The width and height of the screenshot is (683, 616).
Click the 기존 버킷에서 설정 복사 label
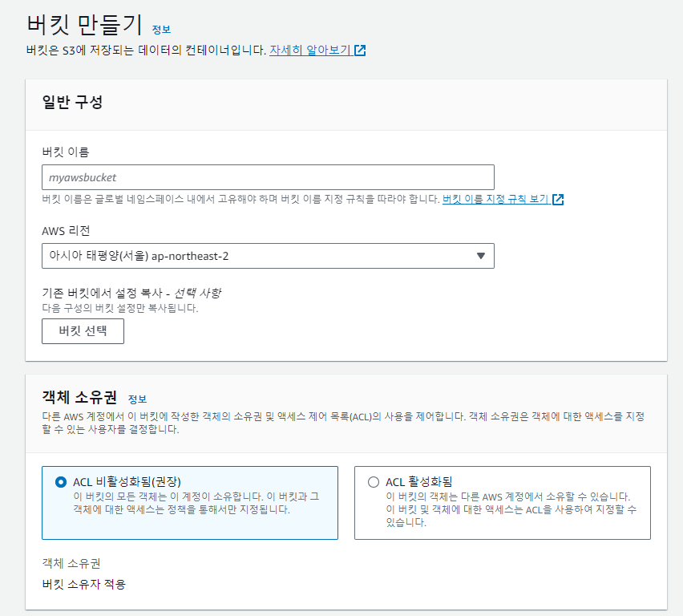(131, 293)
